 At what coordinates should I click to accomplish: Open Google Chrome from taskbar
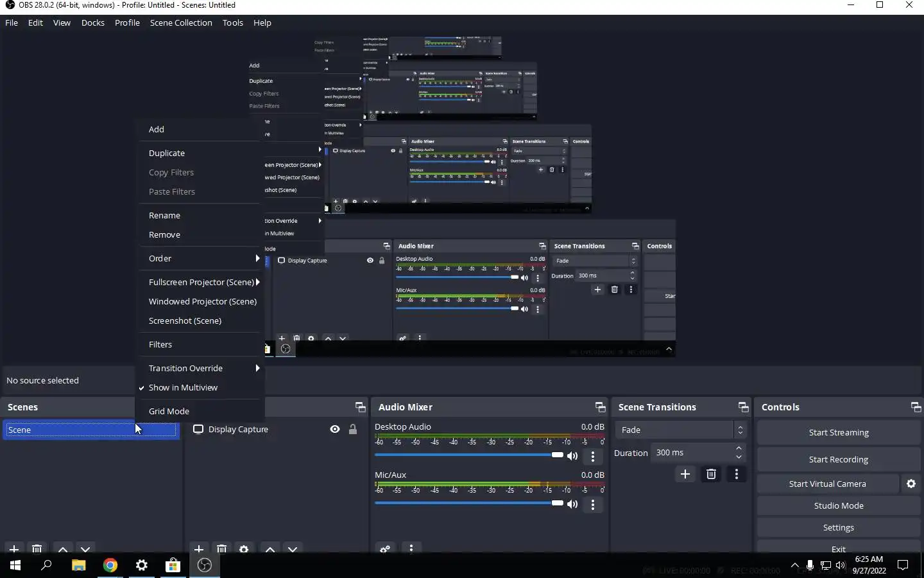click(x=110, y=565)
